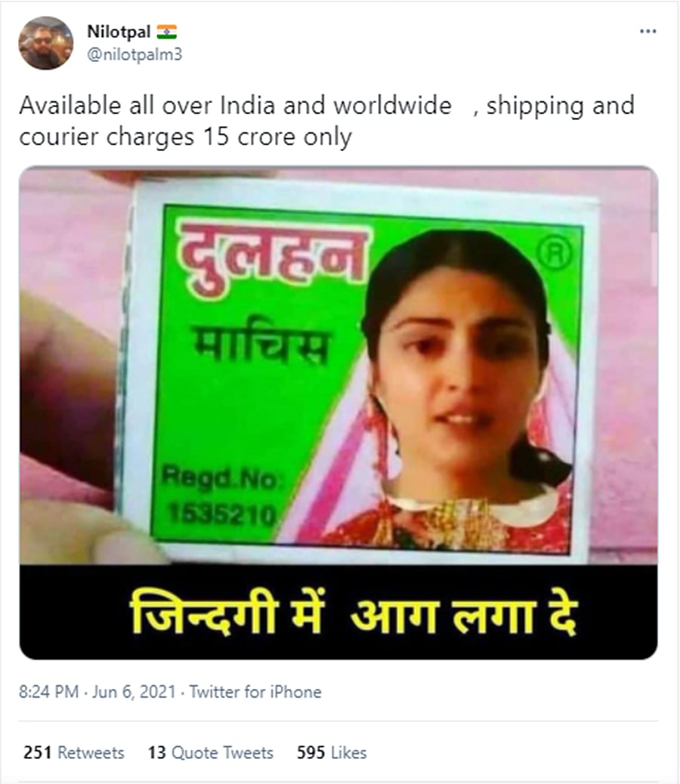Screen dimensions: 680x784
Task: Open the @nilotpalm3 handle link
Action: point(134,54)
